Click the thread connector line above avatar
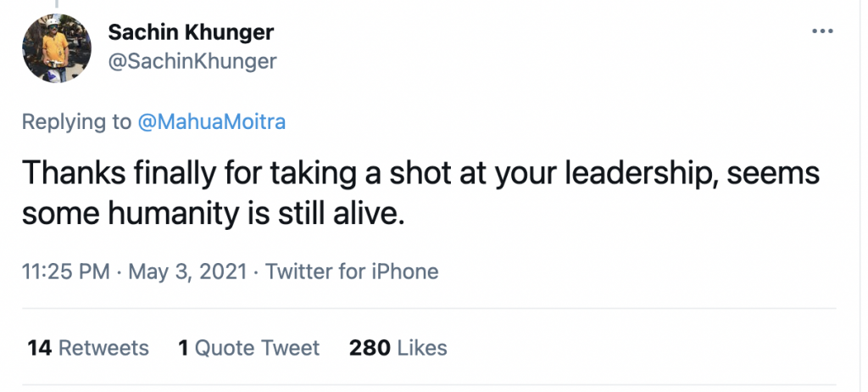 tap(57, 3)
